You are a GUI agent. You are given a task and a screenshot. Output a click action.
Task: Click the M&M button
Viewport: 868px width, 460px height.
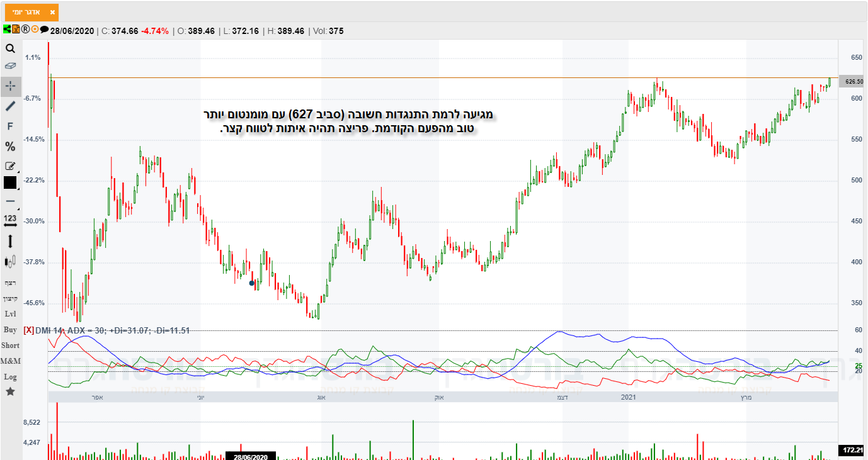coord(10,361)
